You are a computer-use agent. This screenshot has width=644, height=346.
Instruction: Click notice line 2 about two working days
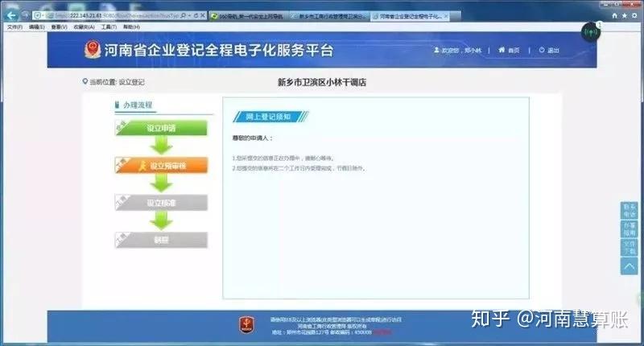(299, 168)
